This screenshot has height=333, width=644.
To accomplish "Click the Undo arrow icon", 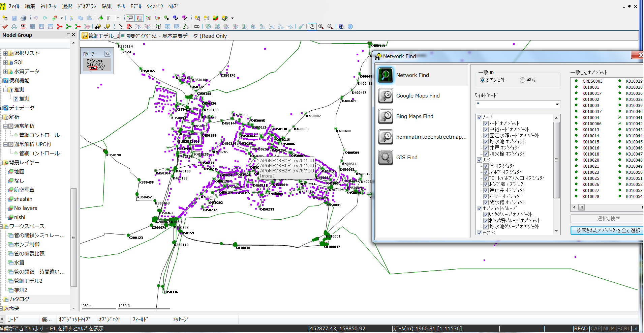I will pos(36,18).
